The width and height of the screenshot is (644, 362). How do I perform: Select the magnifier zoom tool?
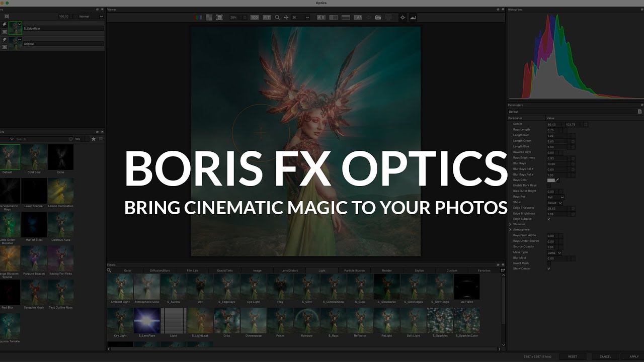coord(277,18)
